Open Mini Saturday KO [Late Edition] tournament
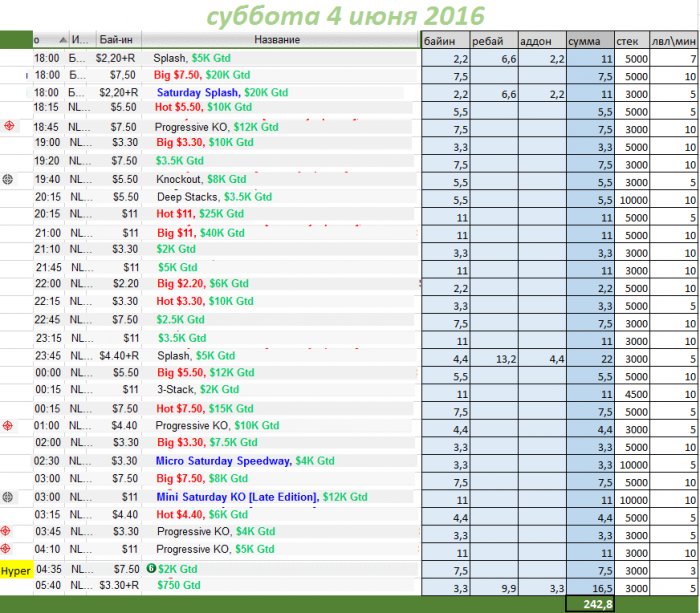Image resolution: width=700 pixels, height=613 pixels. coord(262,497)
